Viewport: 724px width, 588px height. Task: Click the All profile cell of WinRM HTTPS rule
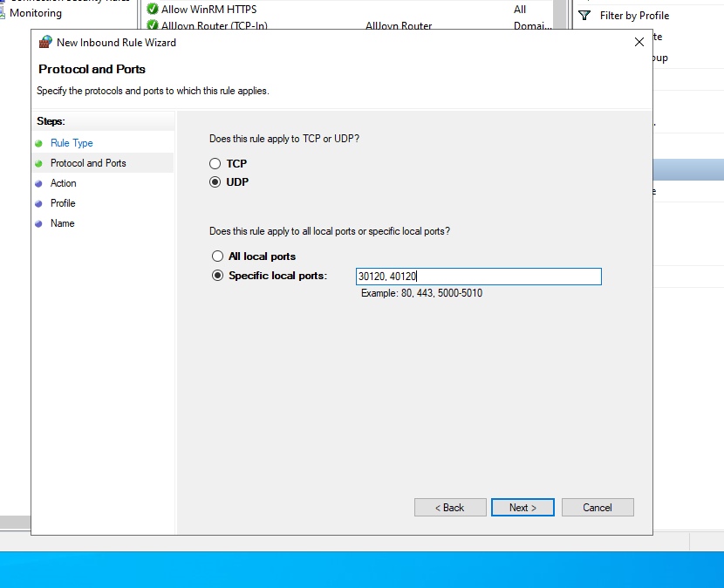click(520, 9)
